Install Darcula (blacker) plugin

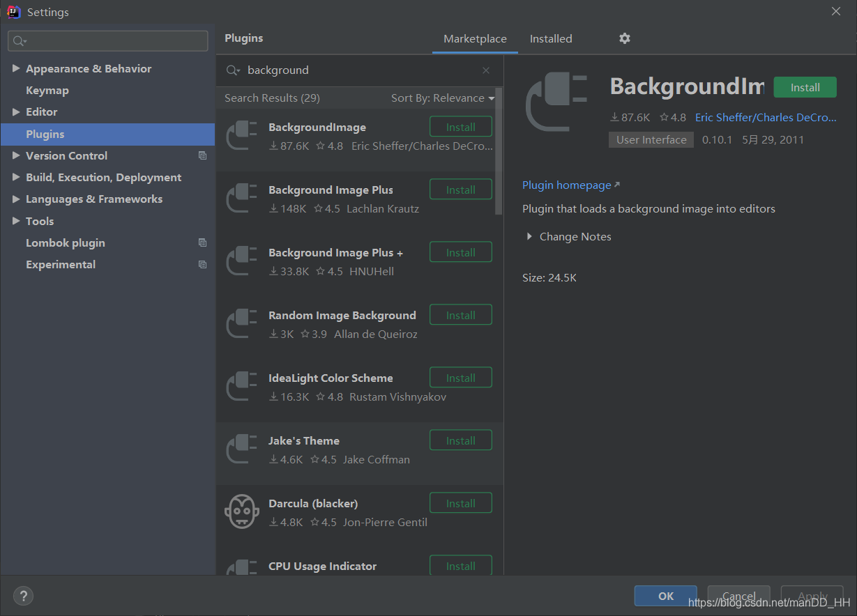461,503
